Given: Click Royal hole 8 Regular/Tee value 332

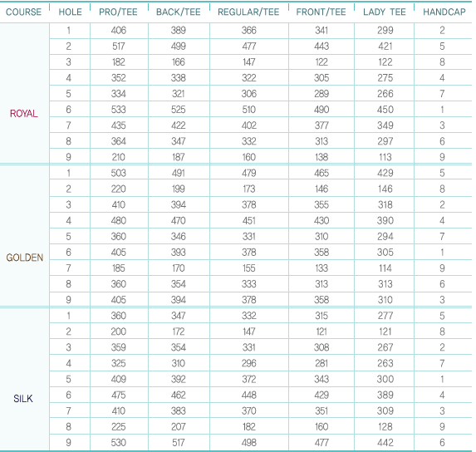Looking at the screenshot, I should (249, 141).
